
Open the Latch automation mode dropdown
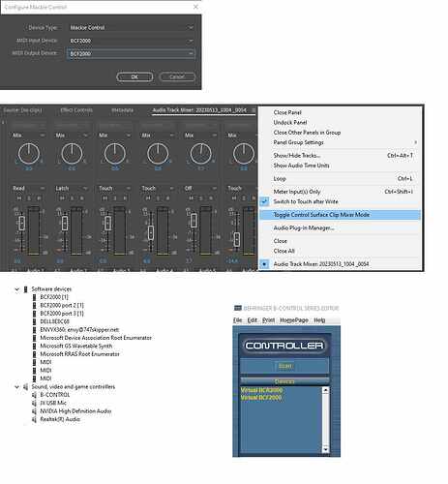point(72,188)
